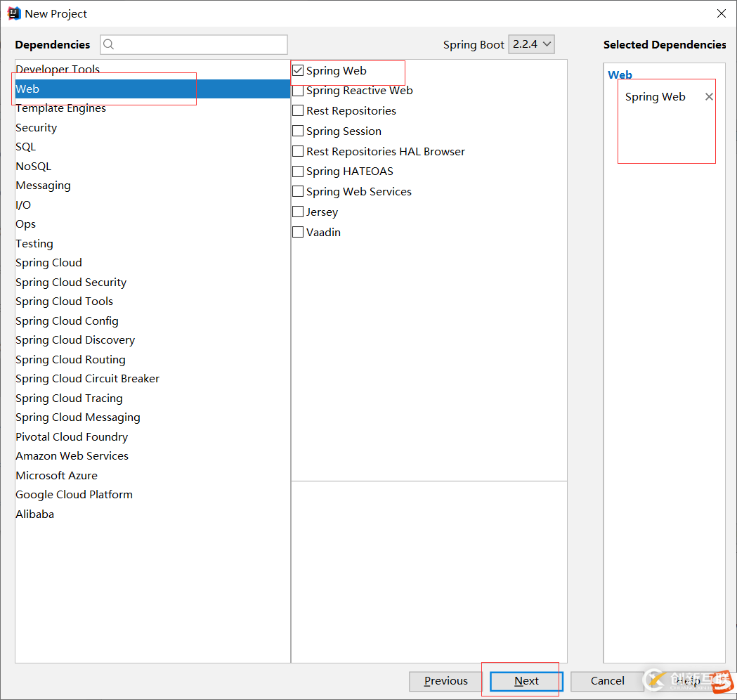Select the Alibaba category
Image resolution: width=737 pixels, height=700 pixels.
[152, 514]
